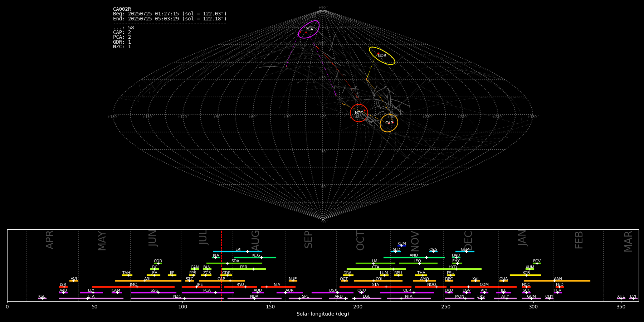Click the +150 longitude label on map
Screen dimensions: 644x322
147,117
